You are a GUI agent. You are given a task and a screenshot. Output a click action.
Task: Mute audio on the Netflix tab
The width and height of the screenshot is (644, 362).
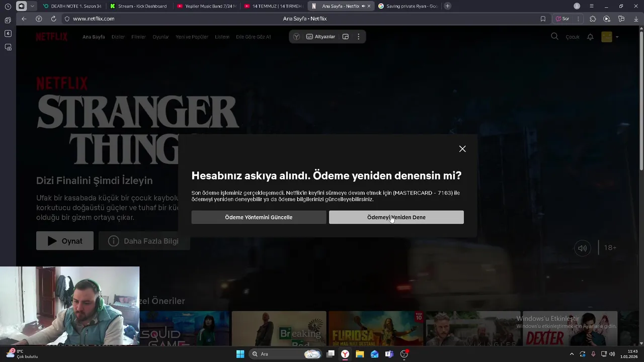click(363, 6)
